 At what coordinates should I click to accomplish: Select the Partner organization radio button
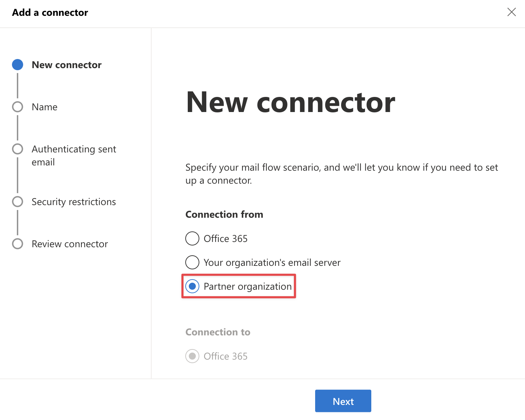click(192, 286)
